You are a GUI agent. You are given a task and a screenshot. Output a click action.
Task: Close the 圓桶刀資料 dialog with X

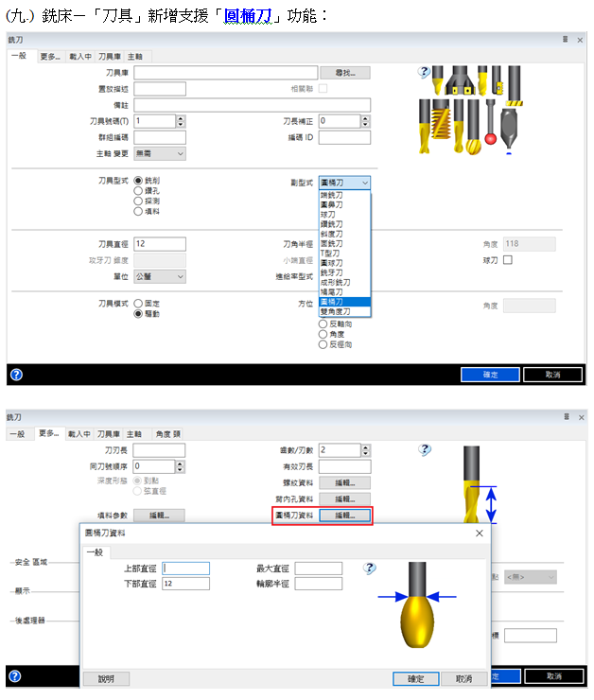(477, 534)
